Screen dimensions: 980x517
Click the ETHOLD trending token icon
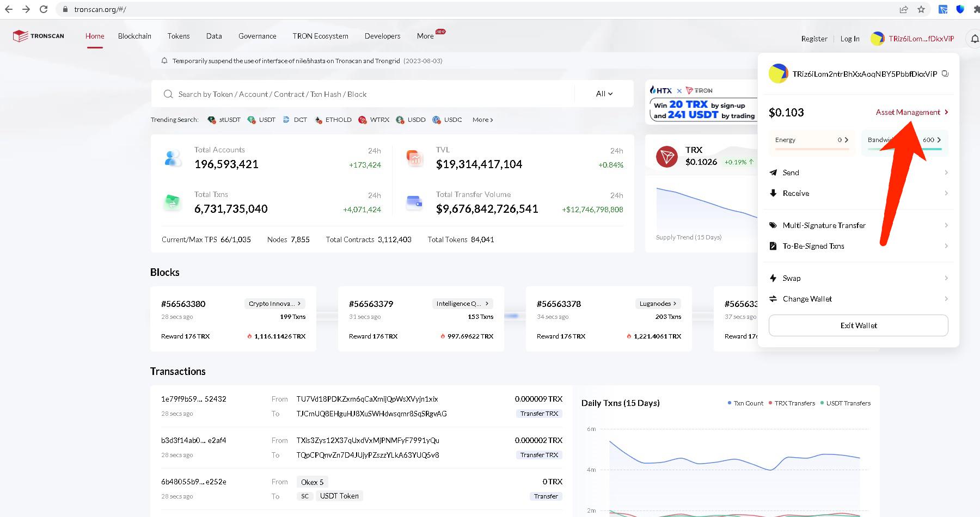point(318,120)
